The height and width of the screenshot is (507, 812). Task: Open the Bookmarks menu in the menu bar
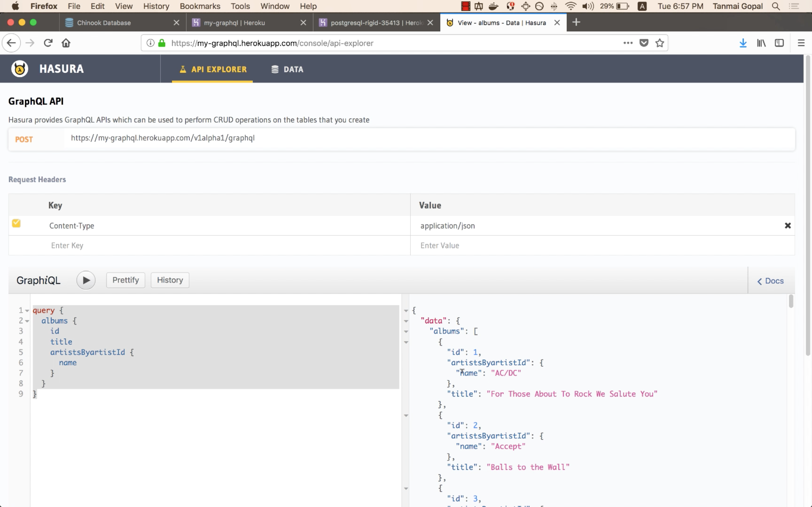(x=200, y=6)
